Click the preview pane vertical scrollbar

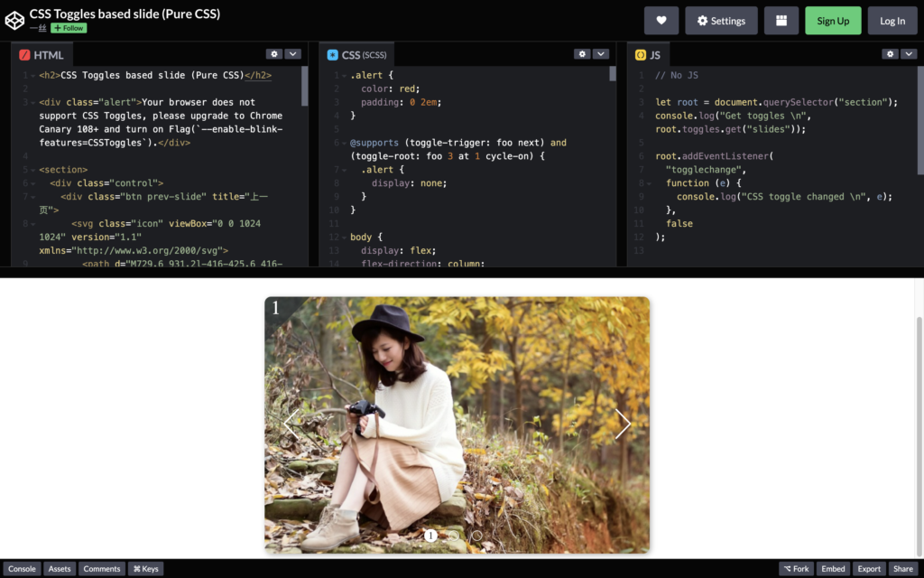click(919, 436)
